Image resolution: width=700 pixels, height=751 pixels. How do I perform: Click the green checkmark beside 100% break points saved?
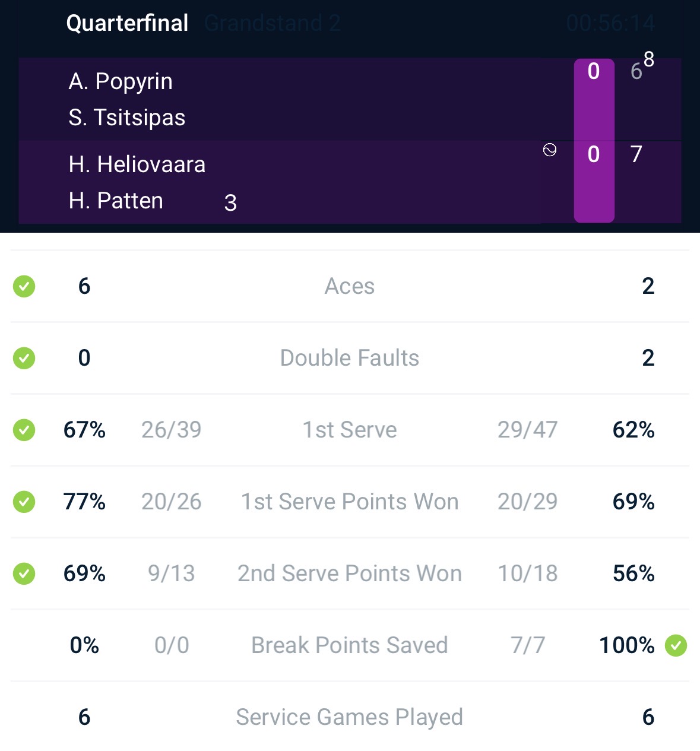click(x=676, y=645)
